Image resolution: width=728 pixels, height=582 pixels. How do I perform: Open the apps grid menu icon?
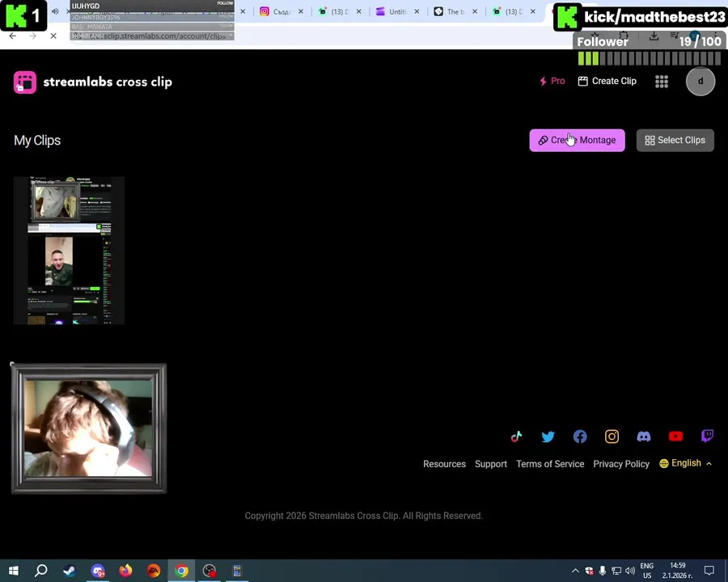click(662, 82)
